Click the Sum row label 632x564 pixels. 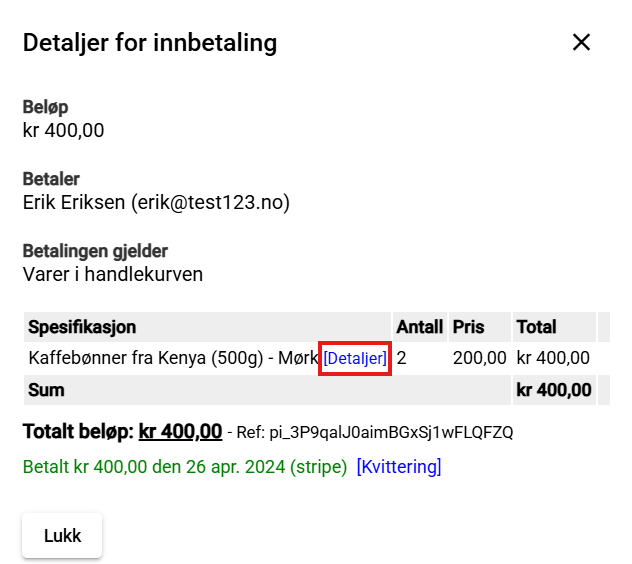tap(46, 390)
